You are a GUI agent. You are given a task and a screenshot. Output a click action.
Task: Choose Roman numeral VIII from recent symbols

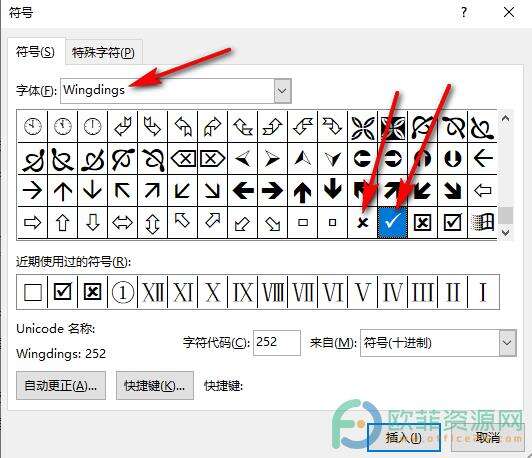pyautogui.click(x=273, y=292)
